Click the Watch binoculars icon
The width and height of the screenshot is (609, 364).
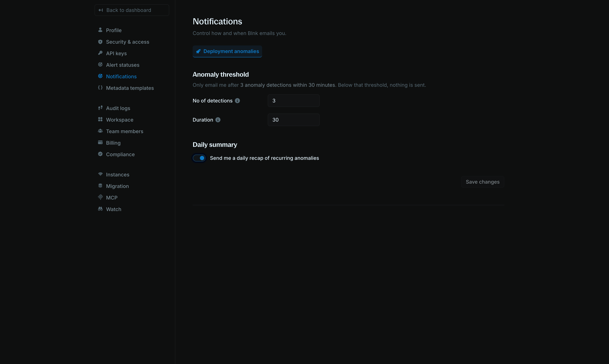click(x=100, y=209)
